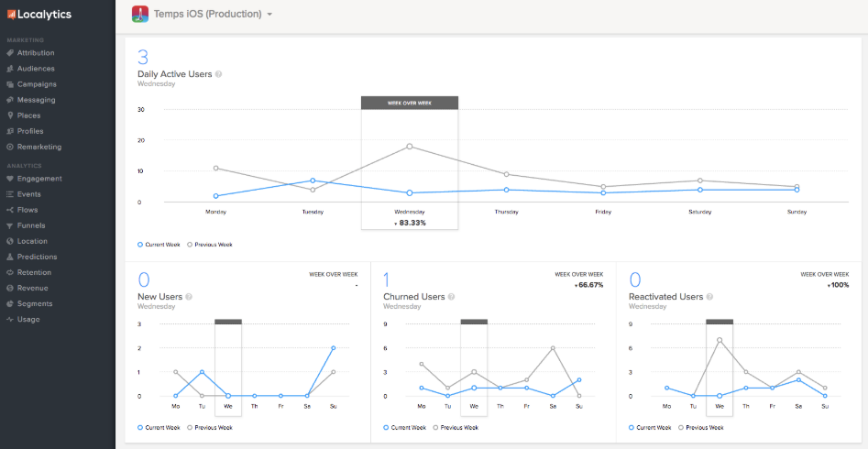868x449 pixels.
Task: Open Campaigns menu item
Action: tap(37, 84)
